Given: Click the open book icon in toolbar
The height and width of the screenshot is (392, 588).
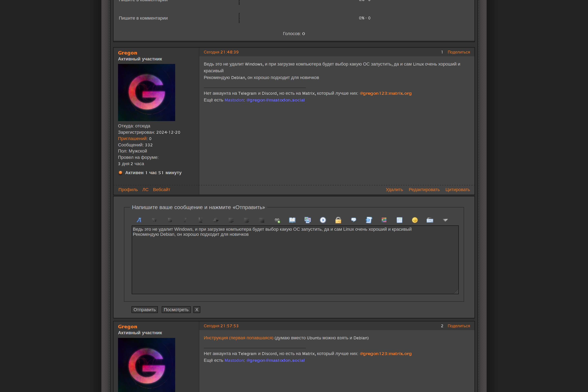Looking at the screenshot, I should point(292,220).
